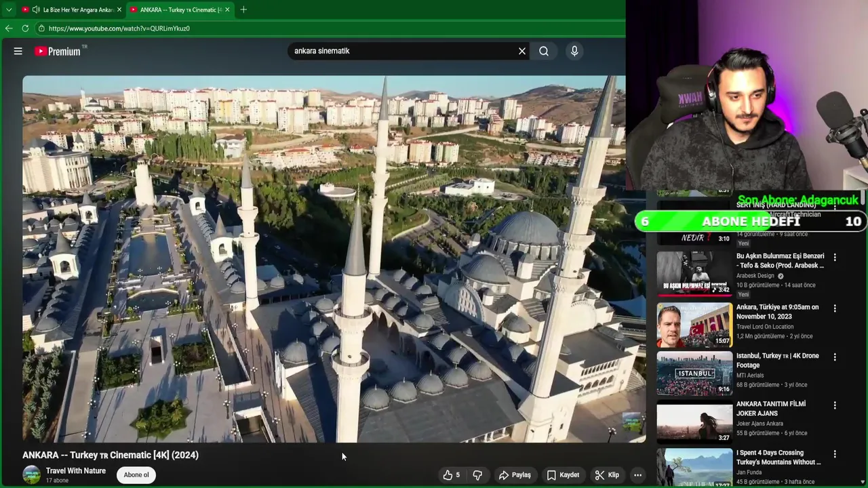Screen dimensions: 868x488
Task: Dislike the video with thumbs-down button
Action: click(477, 475)
